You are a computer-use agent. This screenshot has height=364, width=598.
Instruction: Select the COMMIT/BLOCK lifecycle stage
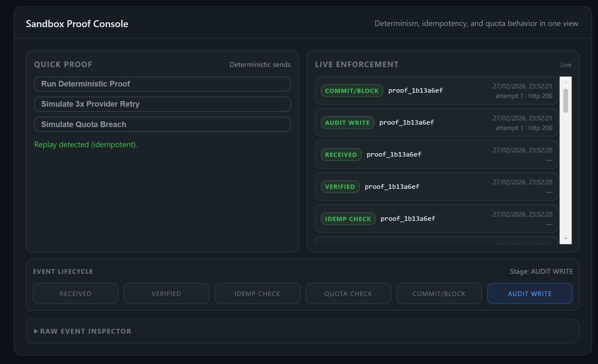point(439,293)
